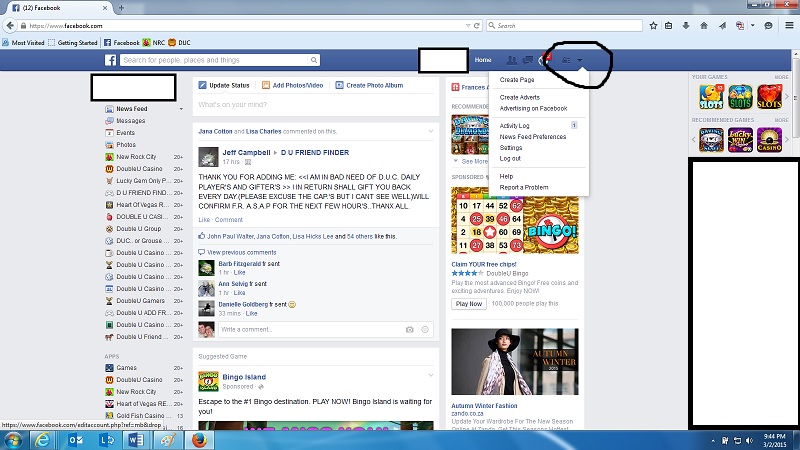The width and height of the screenshot is (800, 450).
Task: Select Settings from the account menu
Action: pyautogui.click(x=511, y=147)
